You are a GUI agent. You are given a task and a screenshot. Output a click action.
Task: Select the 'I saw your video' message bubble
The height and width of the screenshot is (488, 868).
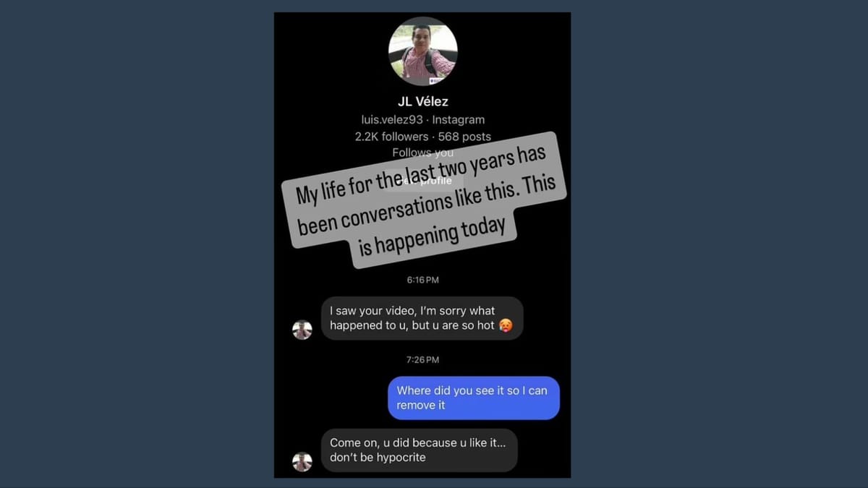tap(422, 318)
